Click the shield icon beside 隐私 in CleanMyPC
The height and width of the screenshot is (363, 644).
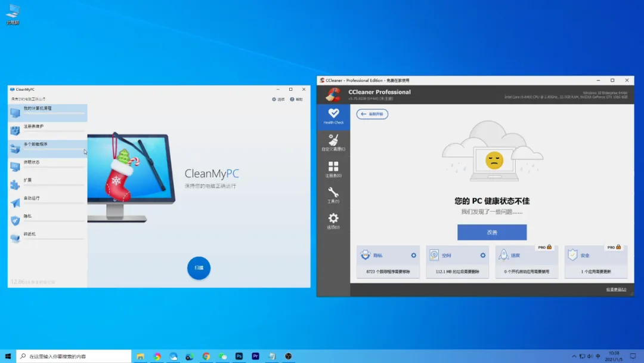pyautogui.click(x=15, y=221)
